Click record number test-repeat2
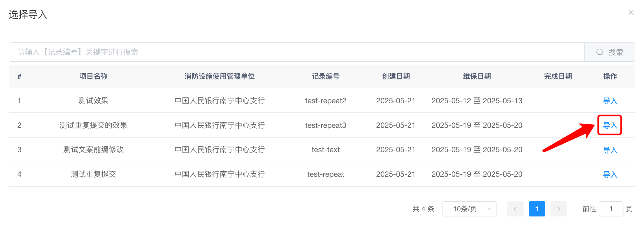Screen dimensions: 644x227 (x=326, y=101)
